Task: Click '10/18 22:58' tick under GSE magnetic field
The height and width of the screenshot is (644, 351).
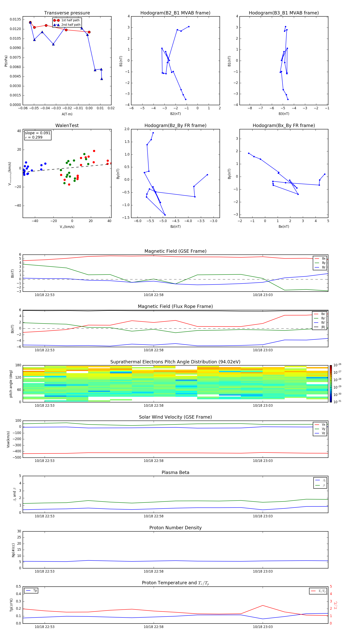Action: click(x=153, y=295)
